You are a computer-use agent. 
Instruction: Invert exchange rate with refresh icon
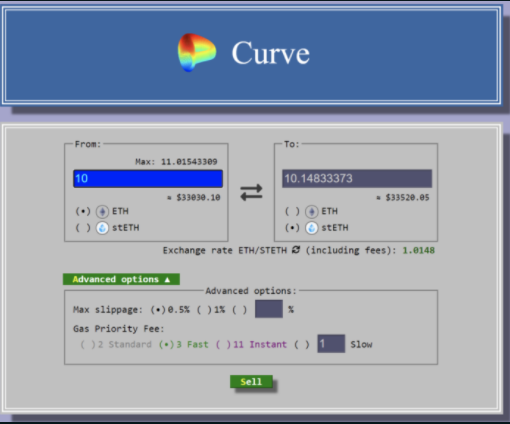296,250
